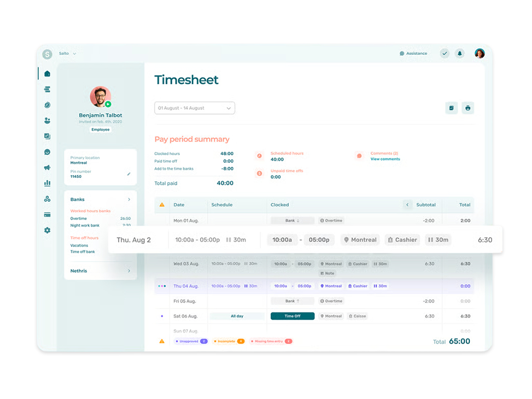The width and height of the screenshot is (532, 399).
Task: Open the clock icon in the sidebar
Action: coord(47,105)
